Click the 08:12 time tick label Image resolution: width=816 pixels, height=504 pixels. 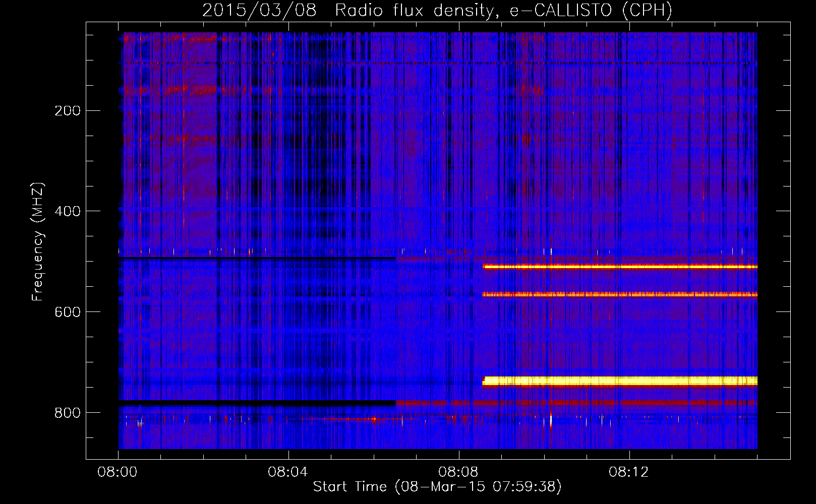[629, 472]
